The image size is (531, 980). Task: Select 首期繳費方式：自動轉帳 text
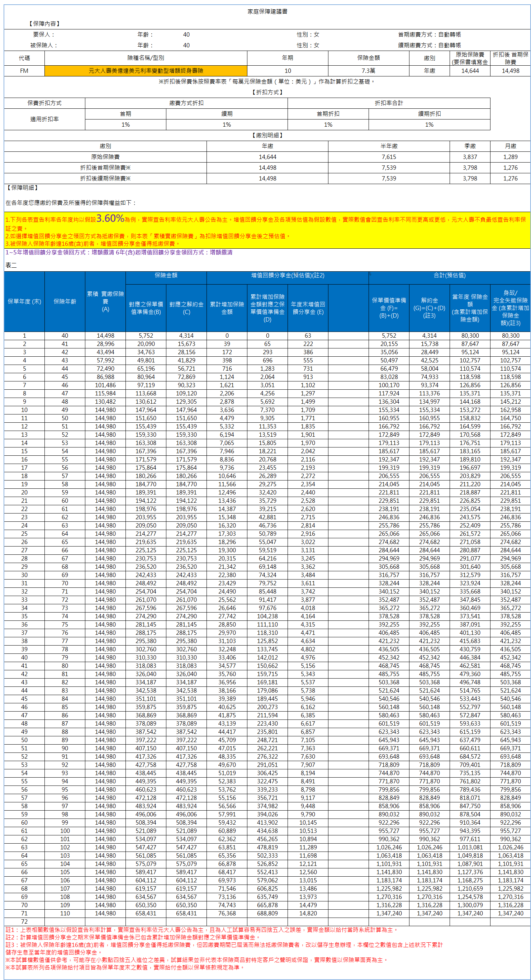[430, 34]
